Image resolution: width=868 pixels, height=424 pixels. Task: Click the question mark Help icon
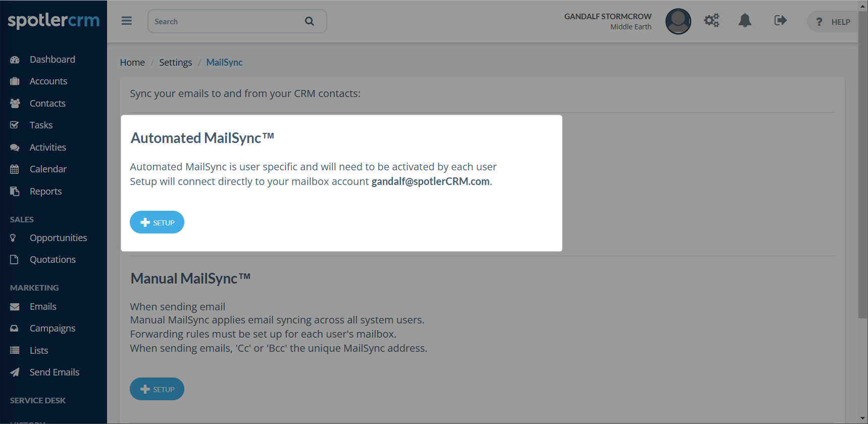click(819, 22)
